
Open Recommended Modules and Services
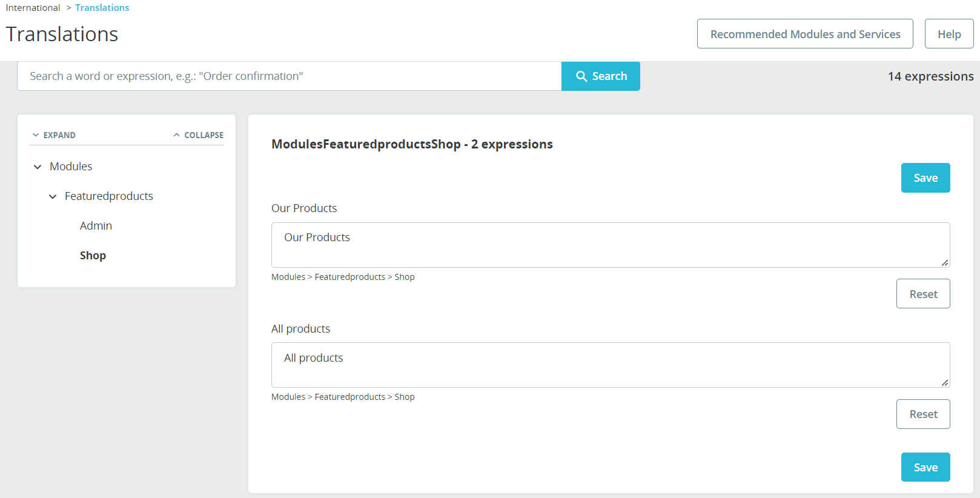tap(805, 34)
